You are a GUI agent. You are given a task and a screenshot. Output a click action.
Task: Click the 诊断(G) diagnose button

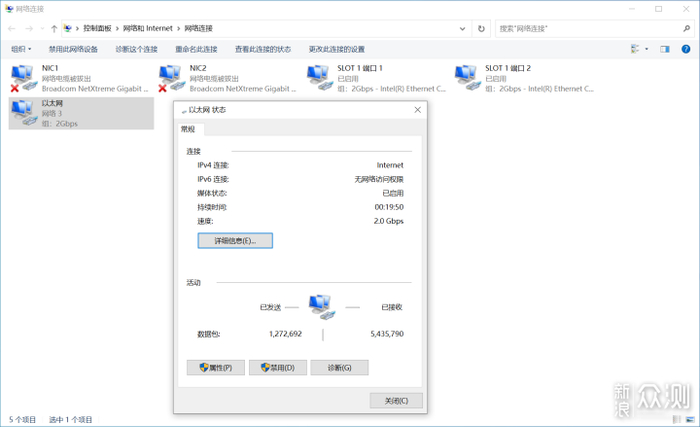tap(339, 368)
